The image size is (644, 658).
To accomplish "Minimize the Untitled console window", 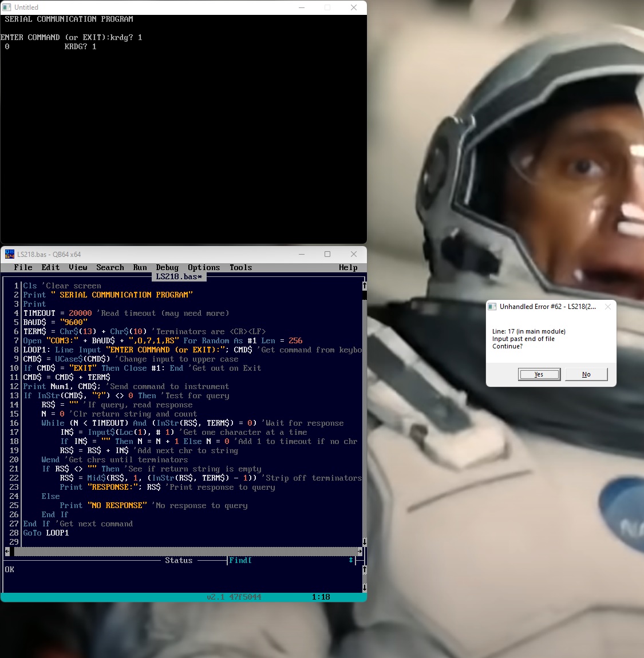I will coord(302,7).
